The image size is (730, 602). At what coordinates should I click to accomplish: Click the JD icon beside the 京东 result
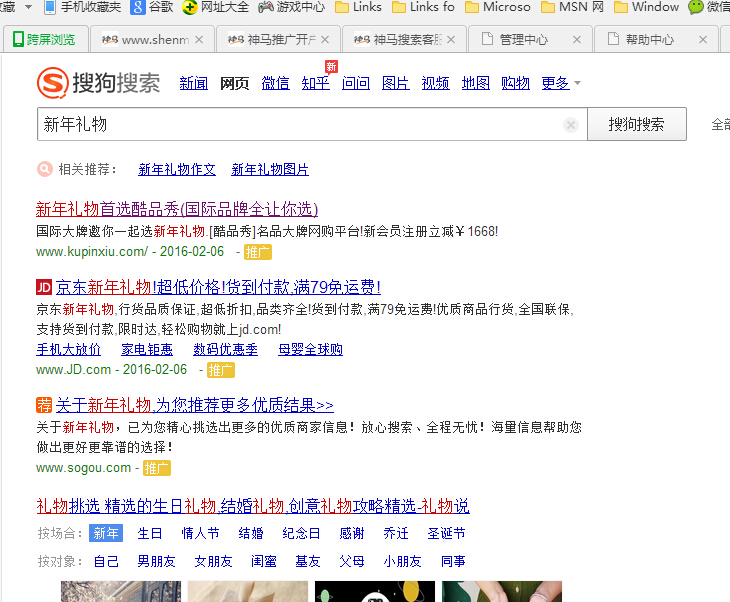click(44, 287)
